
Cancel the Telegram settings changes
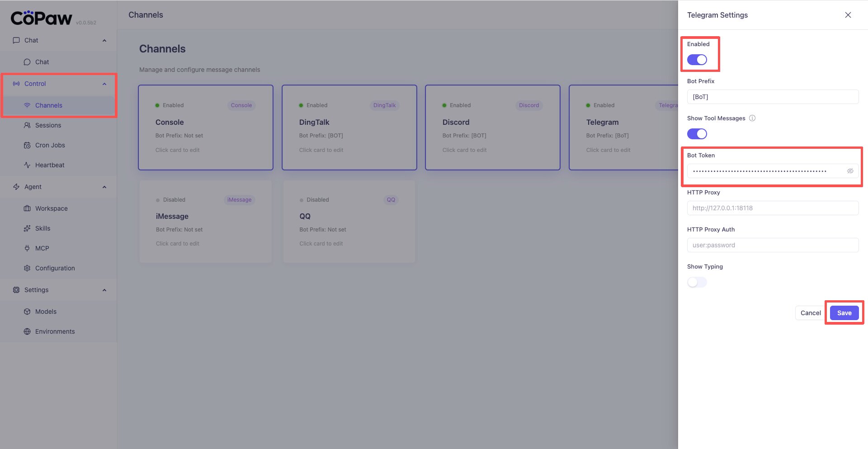click(x=811, y=313)
